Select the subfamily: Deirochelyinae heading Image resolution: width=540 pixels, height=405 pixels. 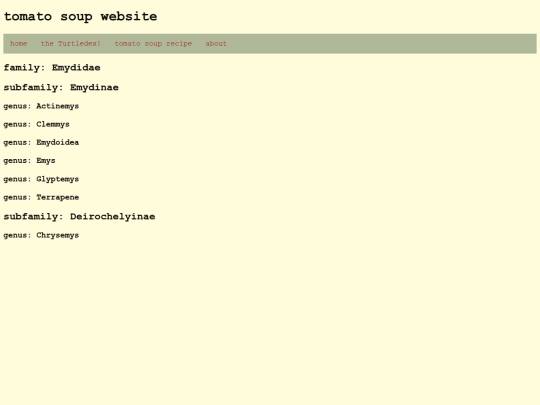click(x=79, y=217)
